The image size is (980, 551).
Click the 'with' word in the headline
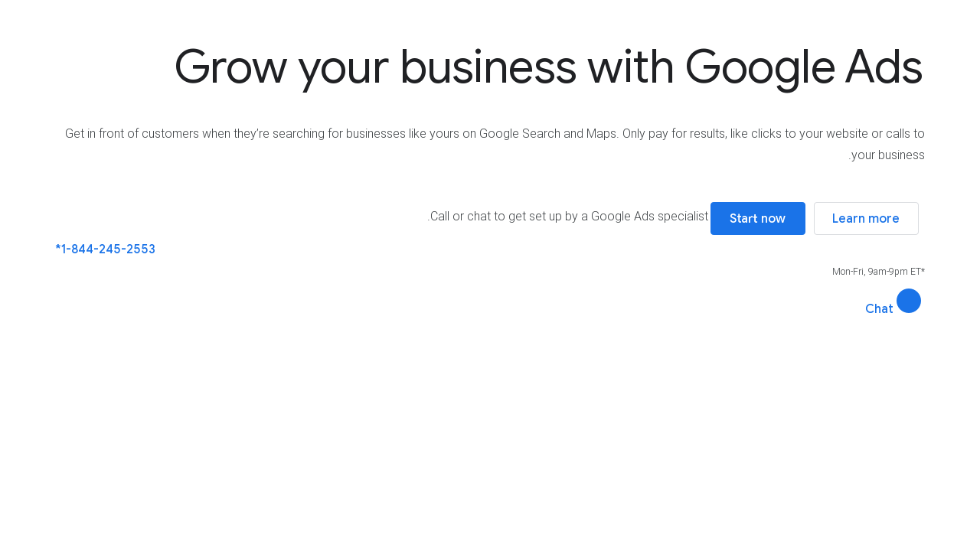click(630, 67)
